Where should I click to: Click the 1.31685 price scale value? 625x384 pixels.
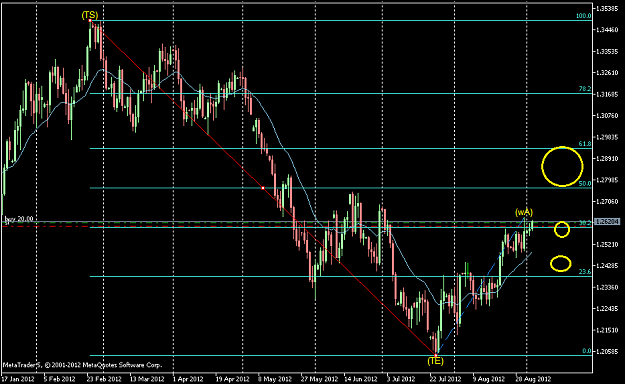coord(607,95)
